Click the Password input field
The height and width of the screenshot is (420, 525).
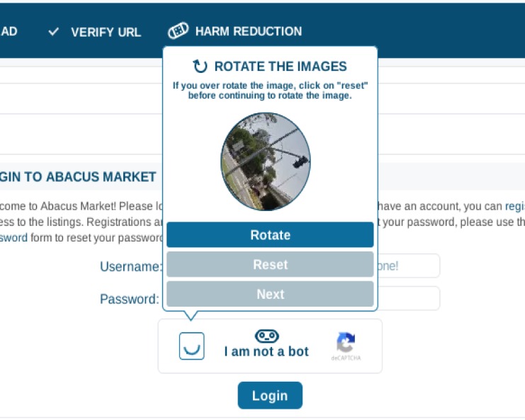point(409,298)
